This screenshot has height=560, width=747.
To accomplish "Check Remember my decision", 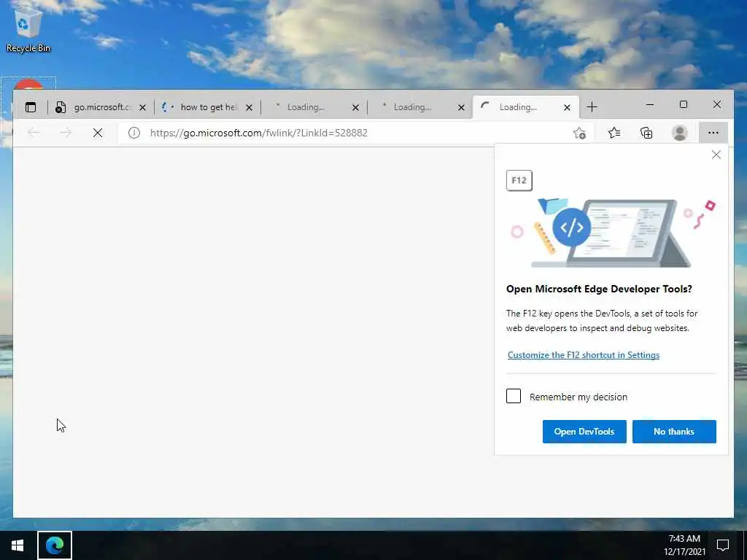I will [x=514, y=396].
